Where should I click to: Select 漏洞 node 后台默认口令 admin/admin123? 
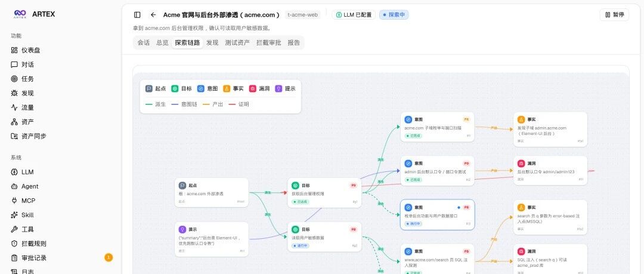(550, 171)
